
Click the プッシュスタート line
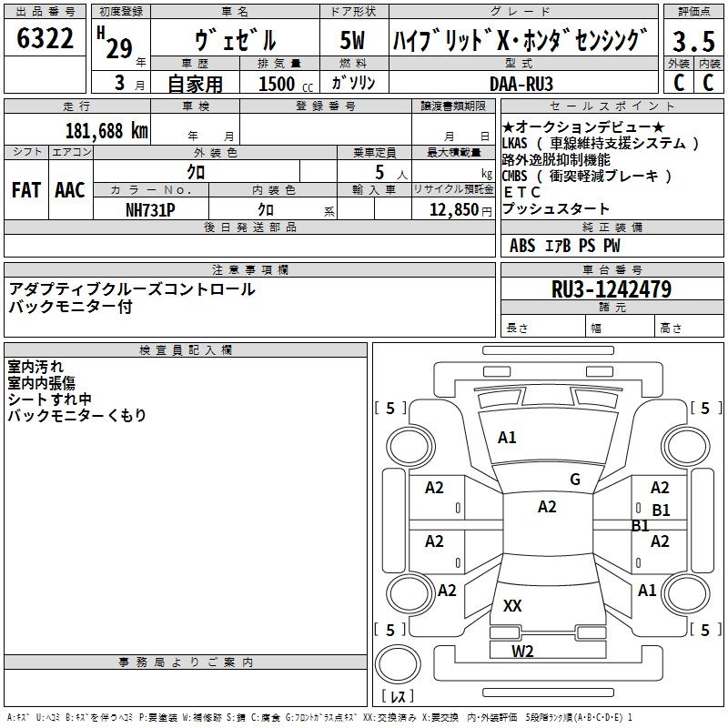click(556, 208)
